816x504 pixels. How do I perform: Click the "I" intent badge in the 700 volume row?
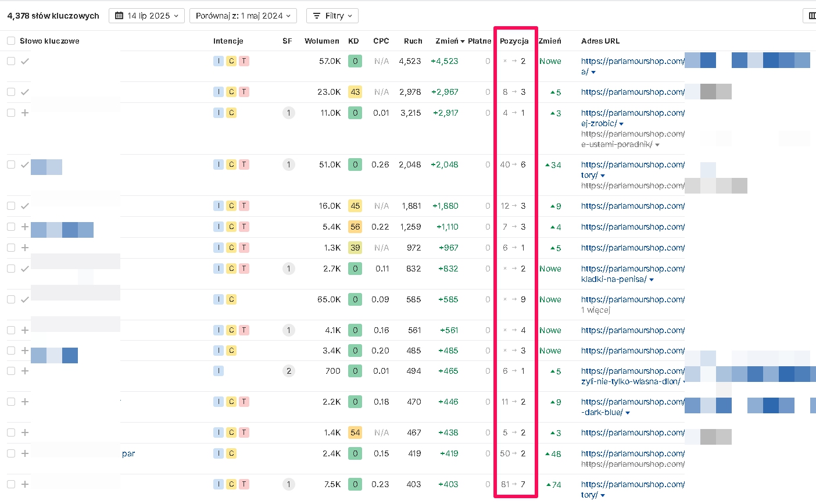click(x=219, y=371)
